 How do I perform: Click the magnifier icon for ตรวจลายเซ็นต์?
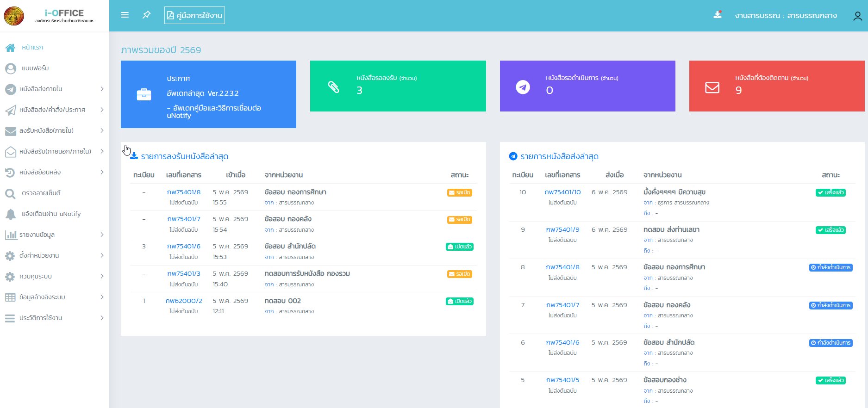click(10, 193)
